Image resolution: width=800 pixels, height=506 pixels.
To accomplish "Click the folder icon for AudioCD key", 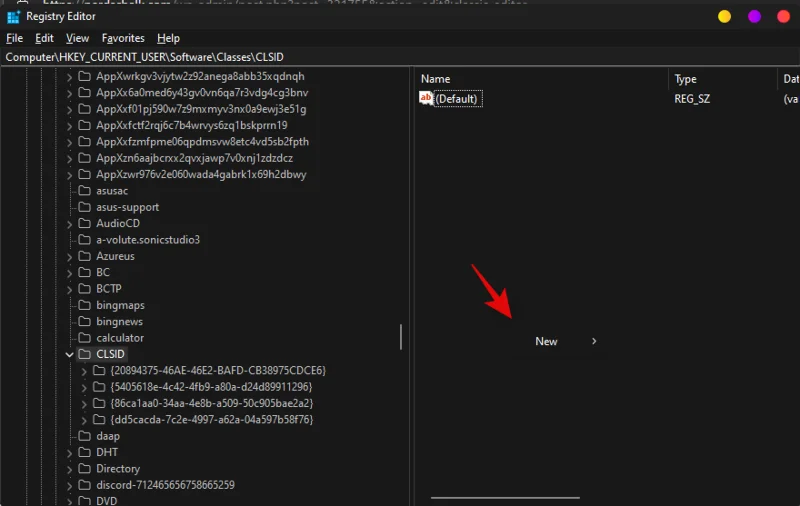I will pyautogui.click(x=84, y=223).
